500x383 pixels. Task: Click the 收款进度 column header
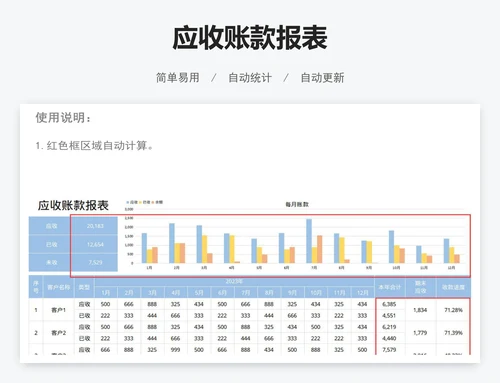pyautogui.click(x=453, y=287)
